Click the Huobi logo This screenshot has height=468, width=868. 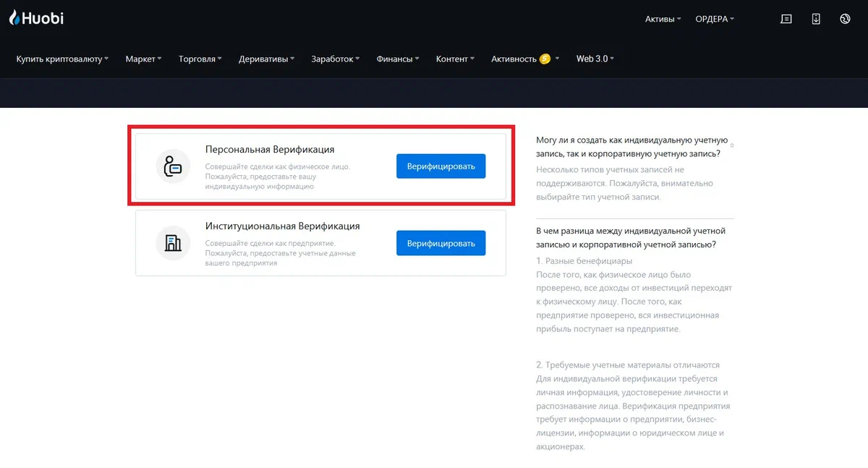36,18
